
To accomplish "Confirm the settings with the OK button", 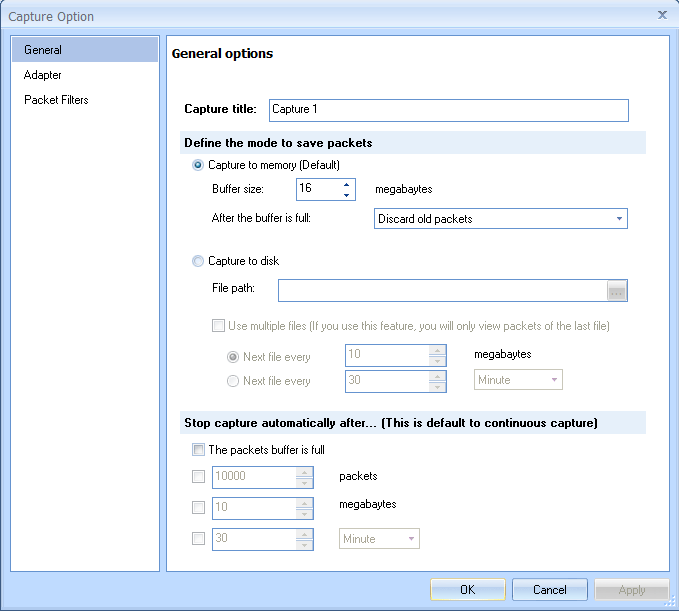I will pos(468,590).
